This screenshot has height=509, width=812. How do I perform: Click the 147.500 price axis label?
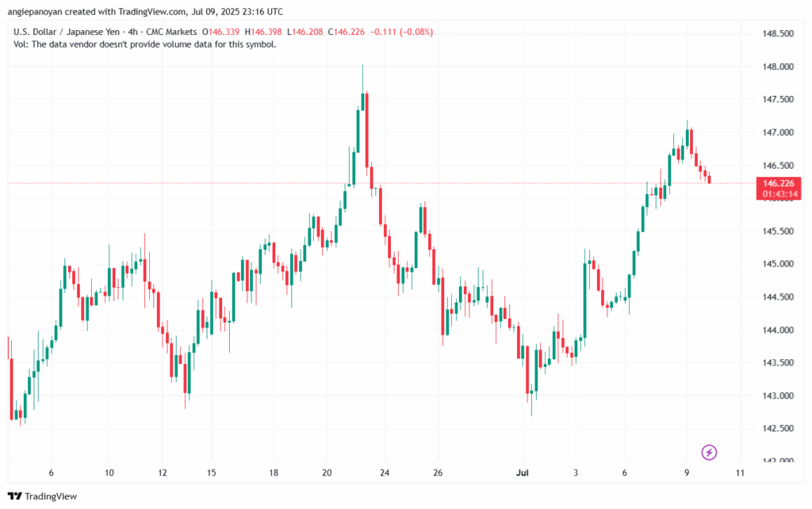click(778, 99)
